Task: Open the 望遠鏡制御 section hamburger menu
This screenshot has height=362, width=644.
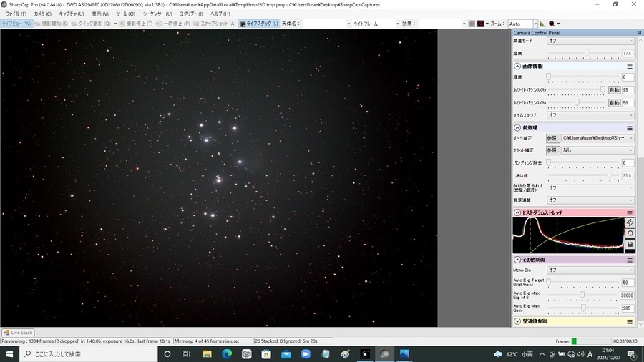Action: [x=630, y=322]
